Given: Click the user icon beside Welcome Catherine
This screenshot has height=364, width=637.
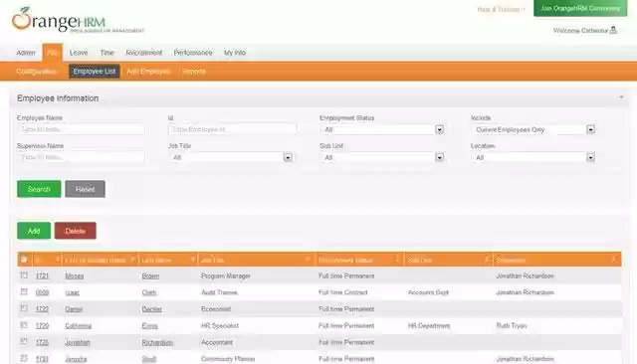Looking at the screenshot, I should pyautogui.click(x=613, y=30).
